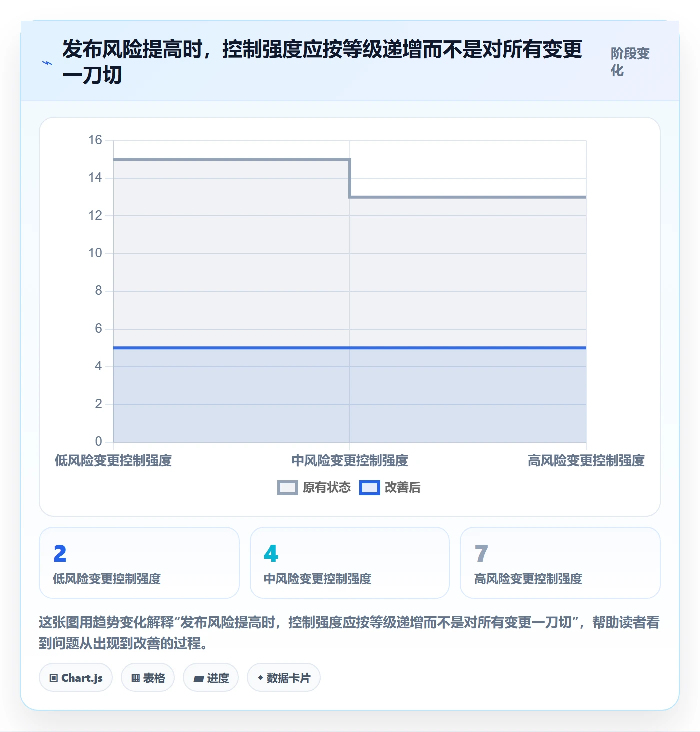The image size is (700, 732).
Task: Toggle the 改善后 legend item
Action: point(390,487)
